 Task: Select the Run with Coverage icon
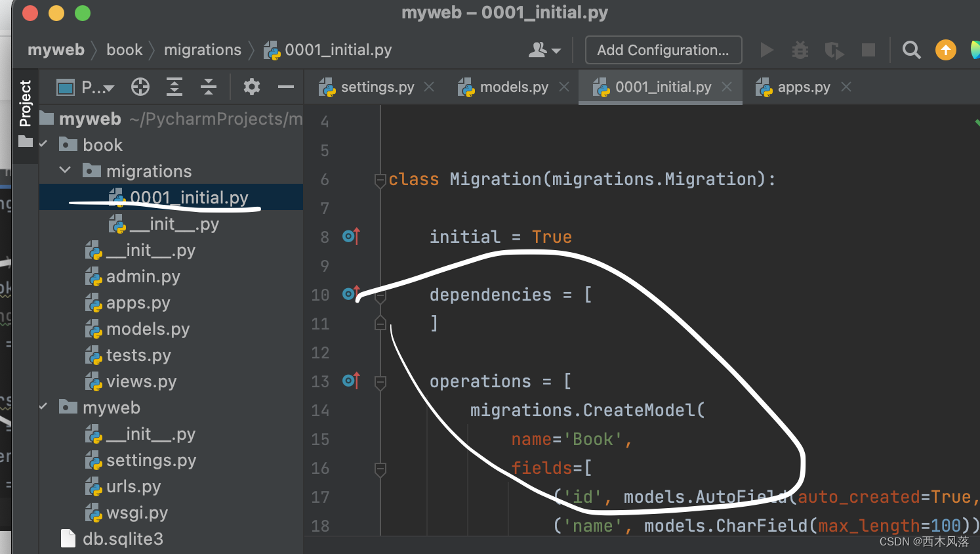834,49
